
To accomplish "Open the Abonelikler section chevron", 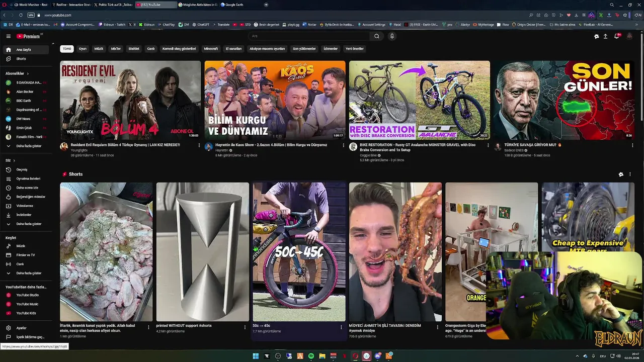I will pyautogui.click(x=28, y=73).
